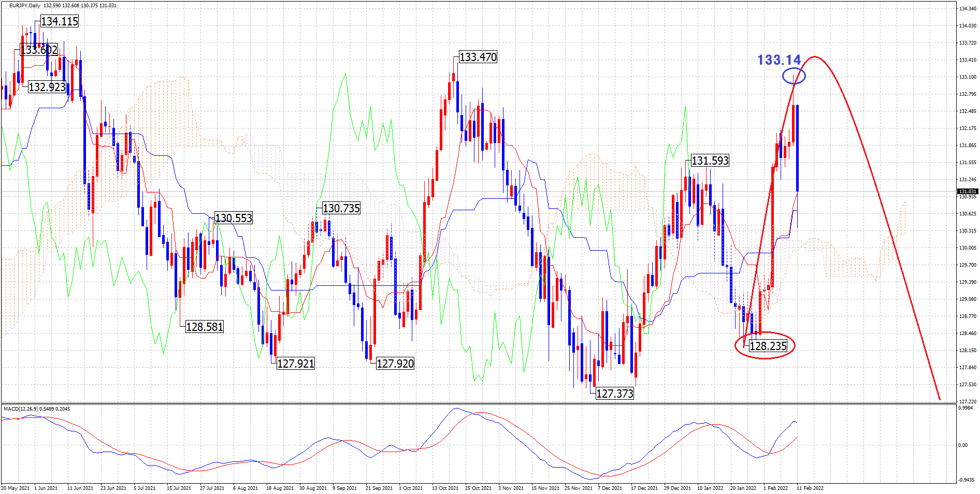
Task: Click the 128.581 low label
Action: 204,327
